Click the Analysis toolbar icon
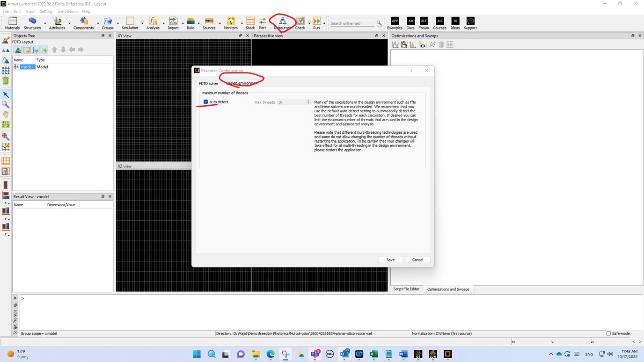Screen dimensions: 644x362 coord(153,22)
